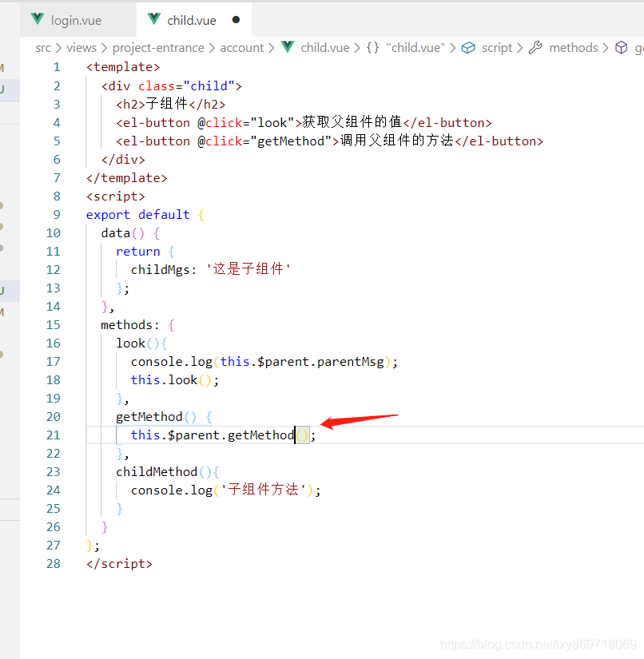644x659 pixels.
Task: Open the src breadcrumb
Action: (43, 48)
